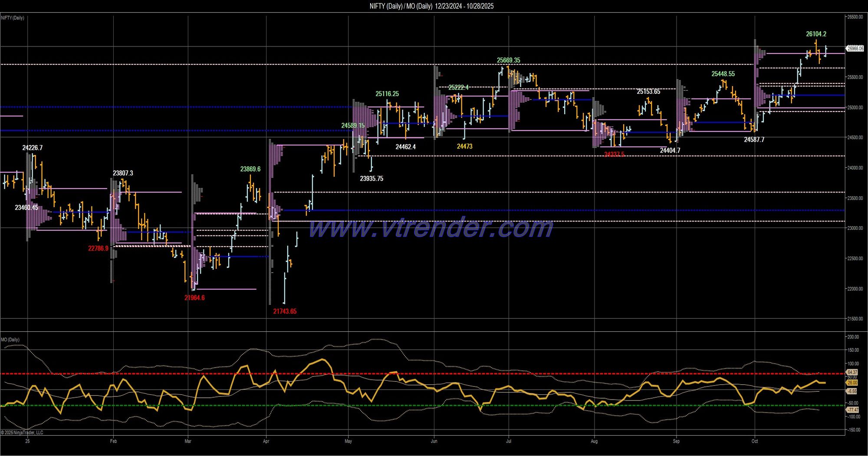The width and height of the screenshot is (868, 456).
Task: Click the Oct label on time axis
Action: 755,441
